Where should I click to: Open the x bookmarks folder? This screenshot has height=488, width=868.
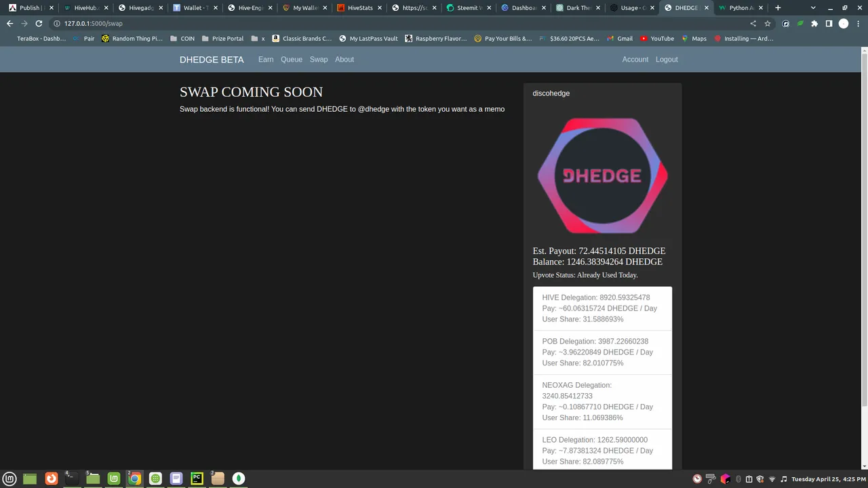coord(258,39)
